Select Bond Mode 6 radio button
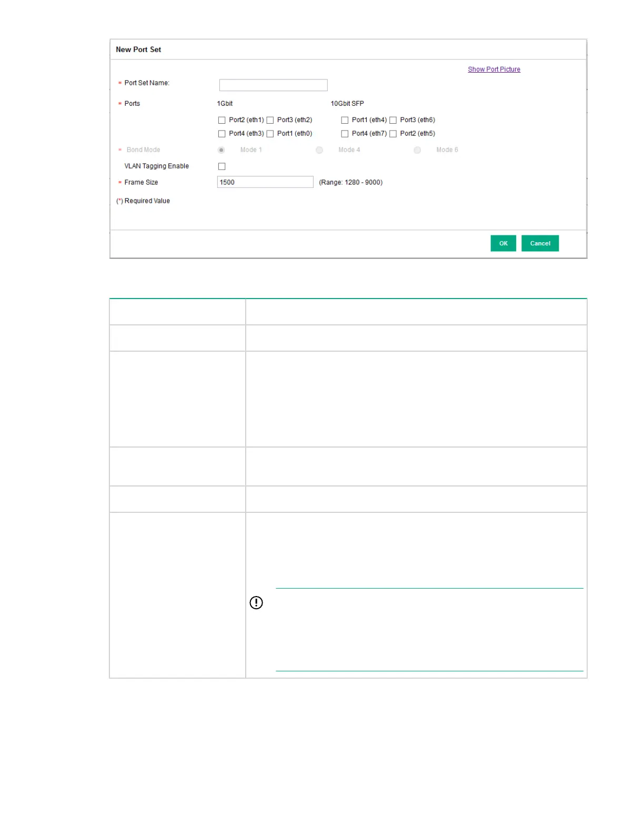 tap(417, 150)
